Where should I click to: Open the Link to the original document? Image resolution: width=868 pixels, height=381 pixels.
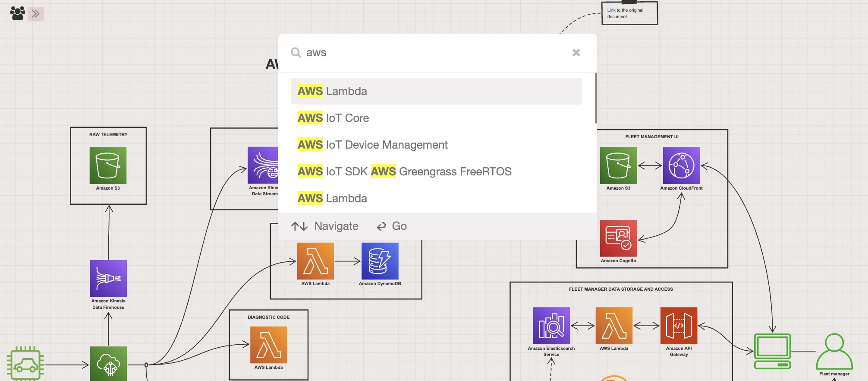tap(611, 10)
